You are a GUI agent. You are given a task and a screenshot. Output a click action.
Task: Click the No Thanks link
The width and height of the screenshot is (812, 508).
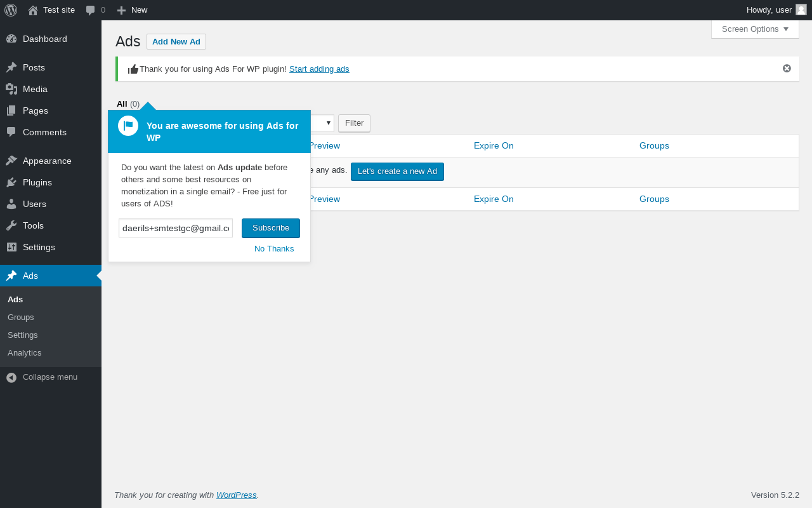pyautogui.click(x=274, y=248)
